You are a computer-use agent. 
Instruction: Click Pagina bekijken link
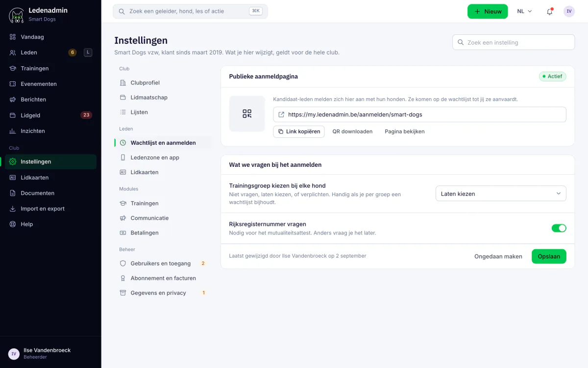(x=405, y=131)
